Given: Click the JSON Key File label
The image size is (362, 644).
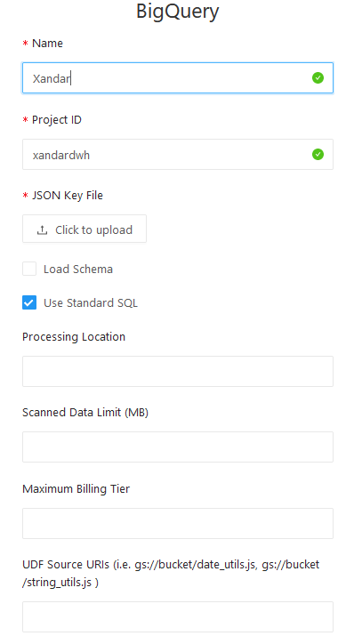Looking at the screenshot, I should tap(68, 195).
